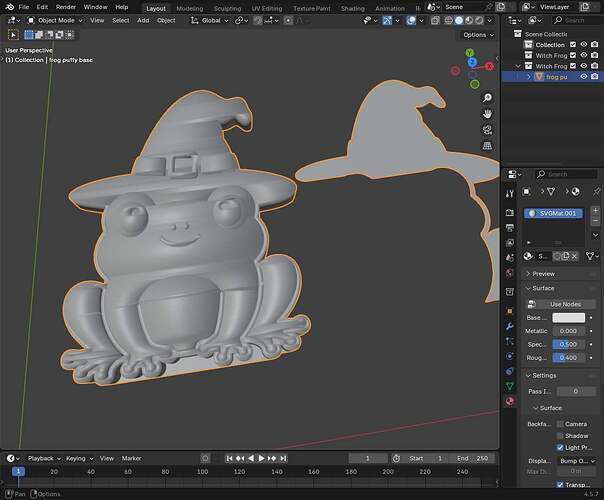Open the Particles properties tab

pyautogui.click(x=510, y=341)
